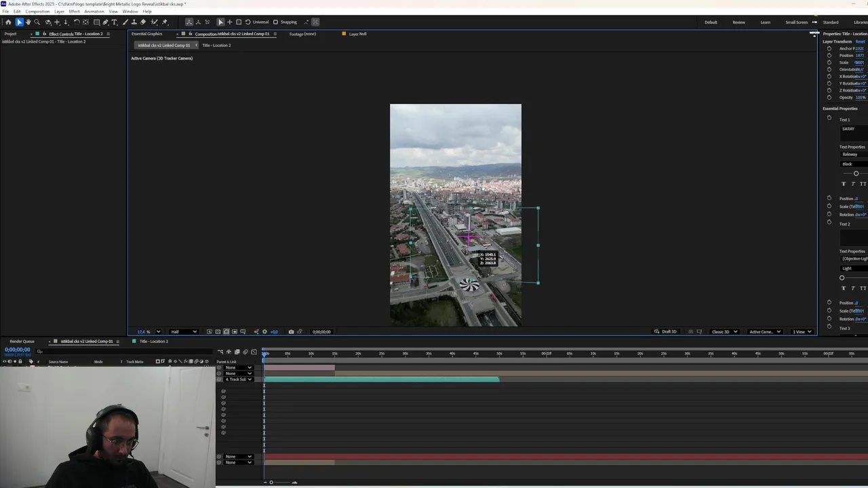Open the File menu
Image resolution: width=868 pixels, height=488 pixels.
[6, 12]
